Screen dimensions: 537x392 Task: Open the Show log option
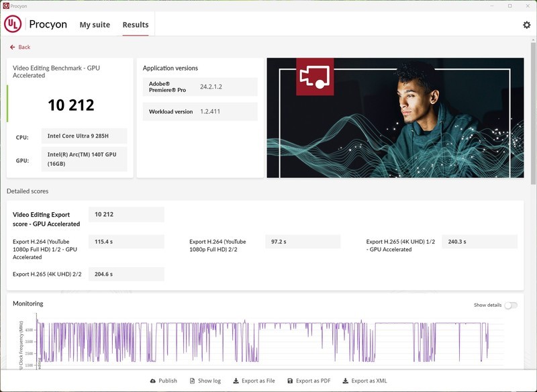click(x=205, y=381)
